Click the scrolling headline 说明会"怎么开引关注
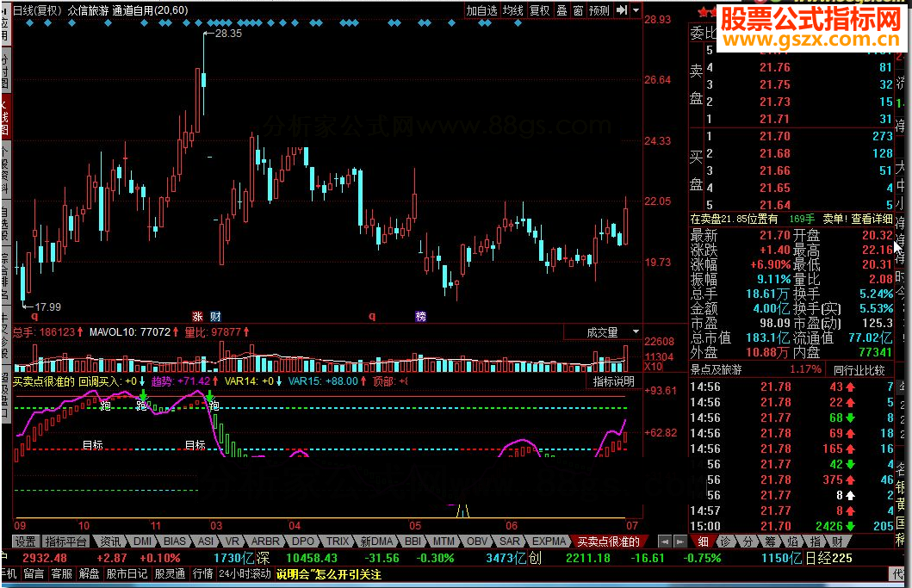The width and height of the screenshot is (912, 588). click(329, 574)
